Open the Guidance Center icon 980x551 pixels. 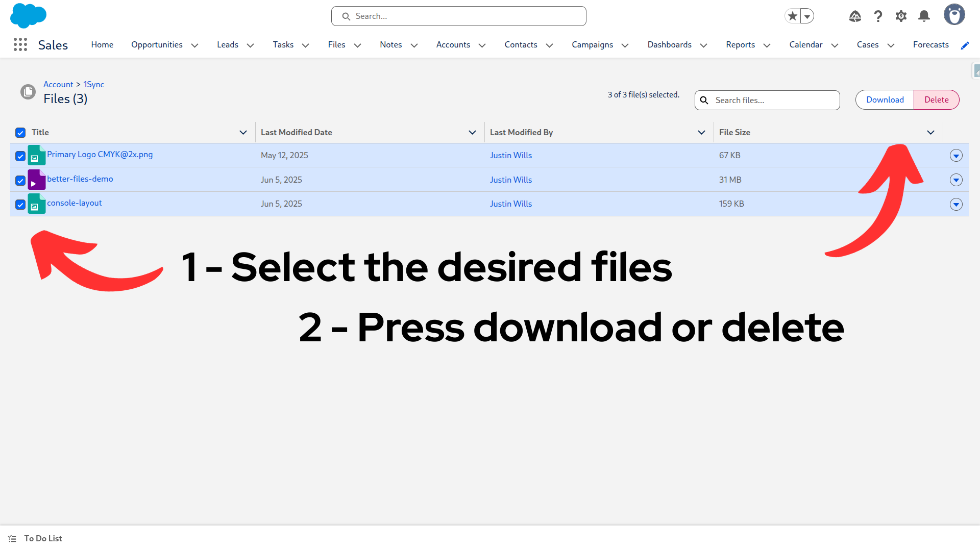coord(855,16)
